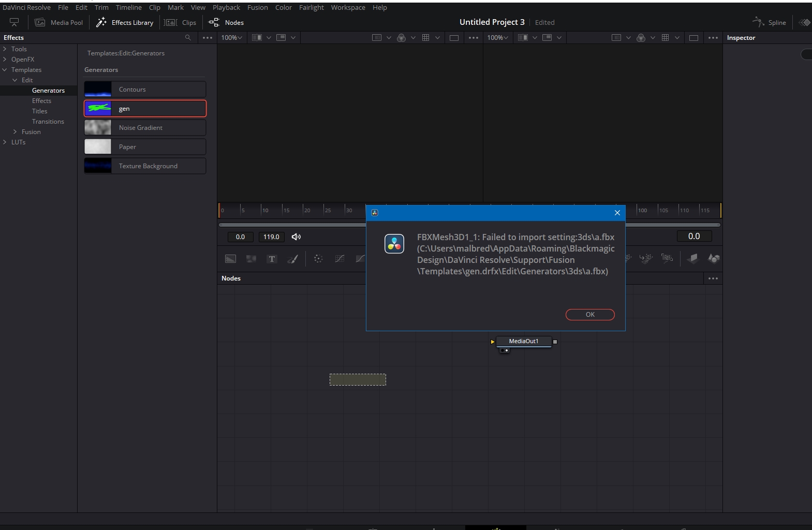Open Nodes panel three-dot options
This screenshot has width=812, height=530.
[713, 278]
